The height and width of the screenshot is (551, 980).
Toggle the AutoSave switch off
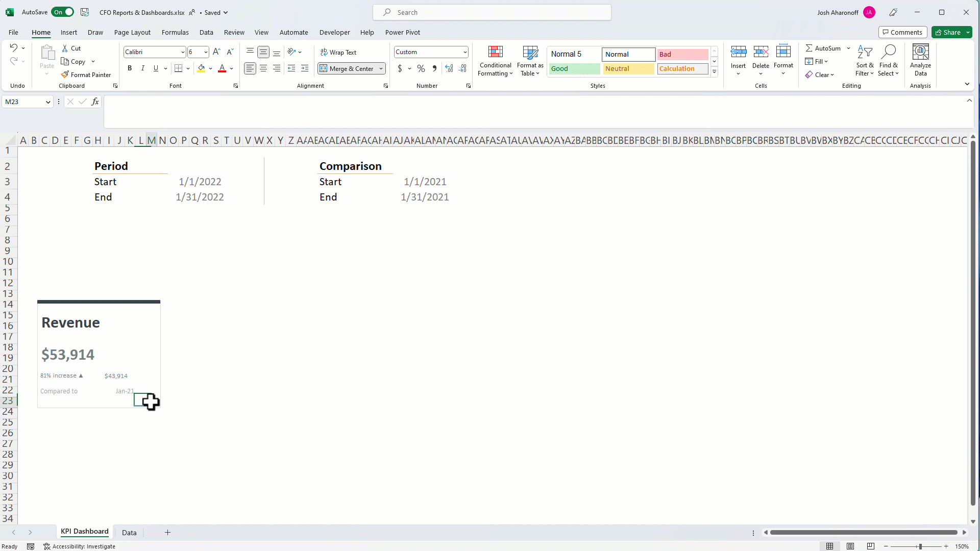click(62, 12)
